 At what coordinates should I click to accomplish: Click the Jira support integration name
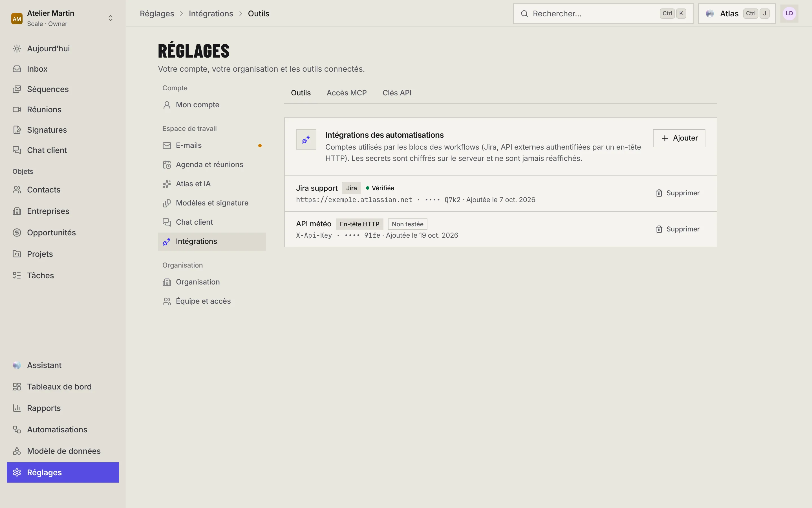pos(316,188)
